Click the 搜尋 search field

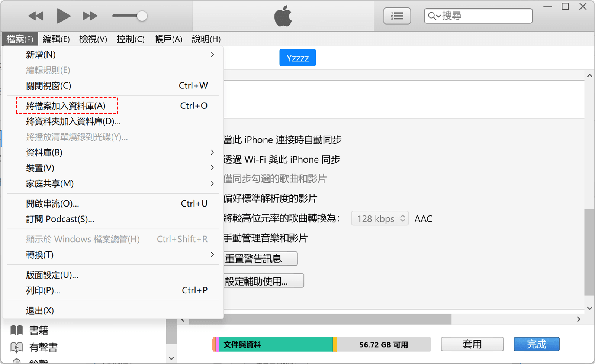coord(478,16)
